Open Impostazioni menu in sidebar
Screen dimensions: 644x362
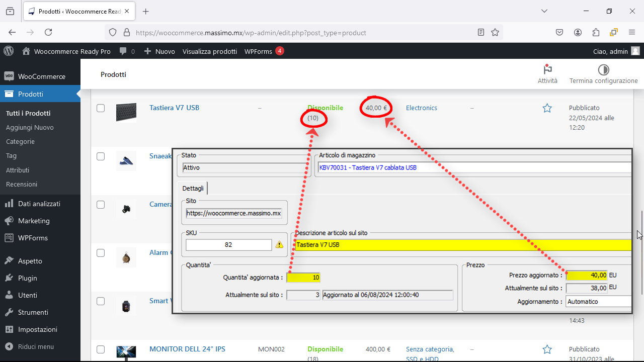click(40, 329)
